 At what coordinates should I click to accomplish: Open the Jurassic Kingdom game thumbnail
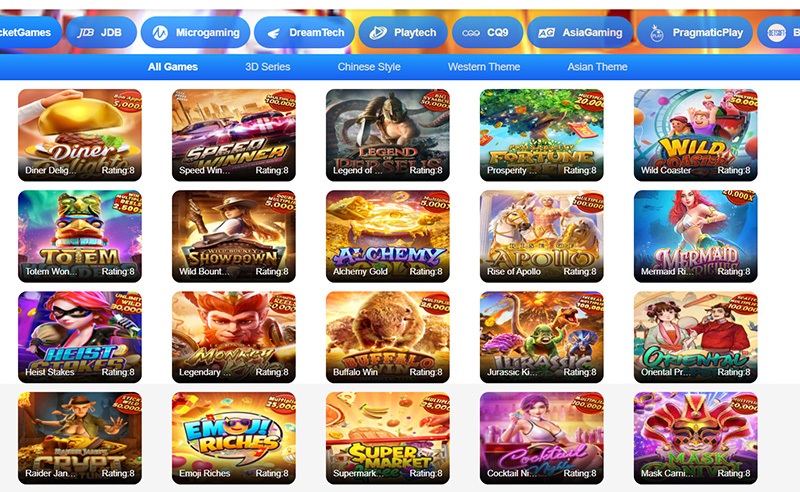541,337
